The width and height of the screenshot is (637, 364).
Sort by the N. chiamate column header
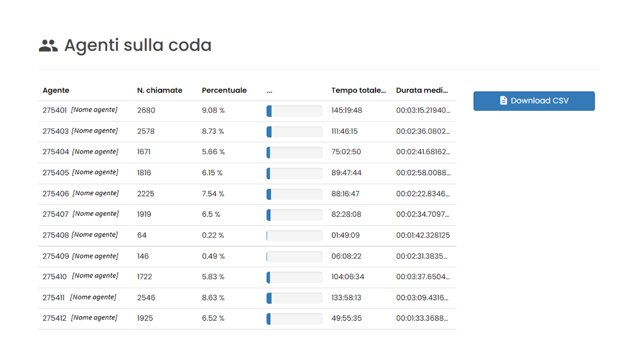[x=159, y=90]
